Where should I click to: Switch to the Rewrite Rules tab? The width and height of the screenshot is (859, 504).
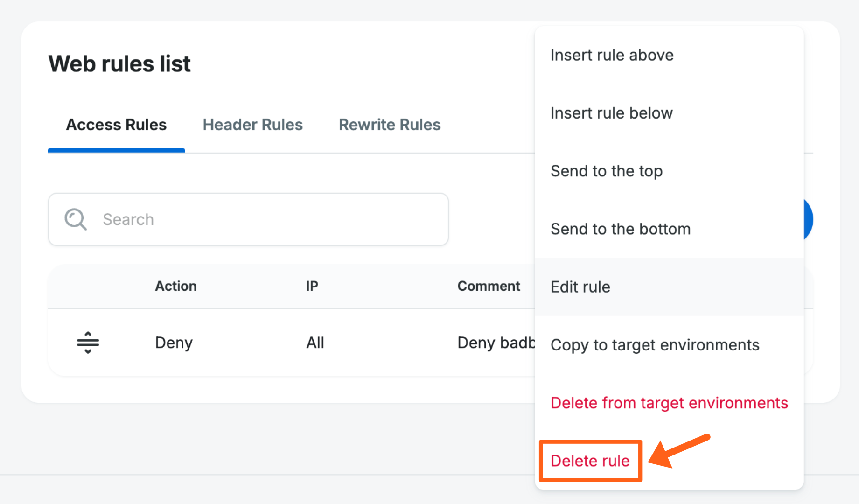pos(390,125)
